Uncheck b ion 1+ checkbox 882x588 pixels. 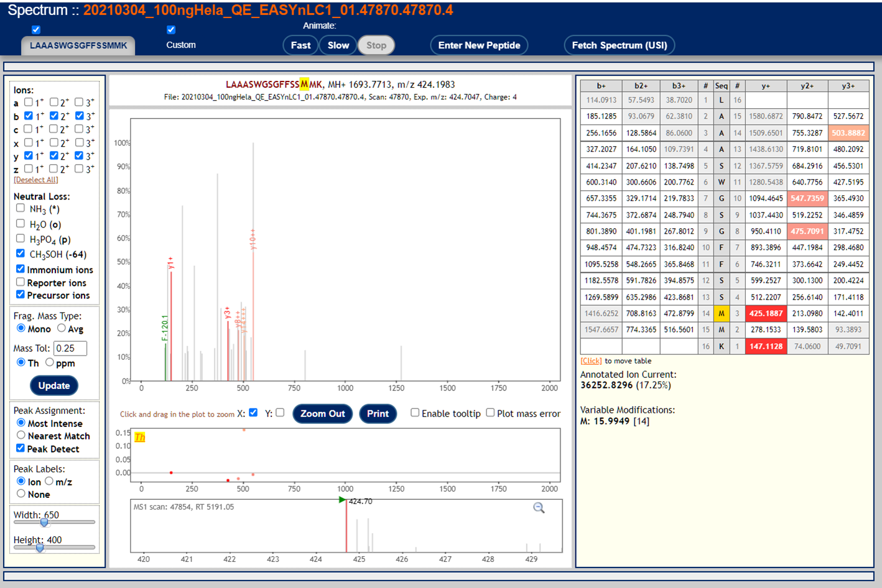click(28, 116)
